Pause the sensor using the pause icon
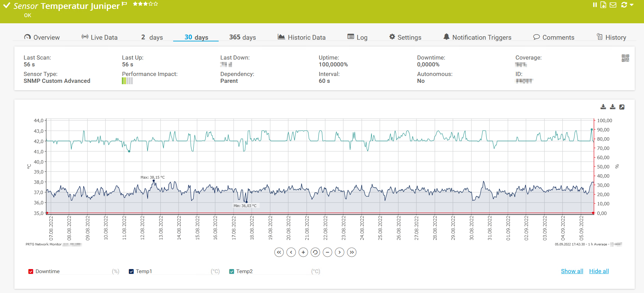 tap(595, 5)
